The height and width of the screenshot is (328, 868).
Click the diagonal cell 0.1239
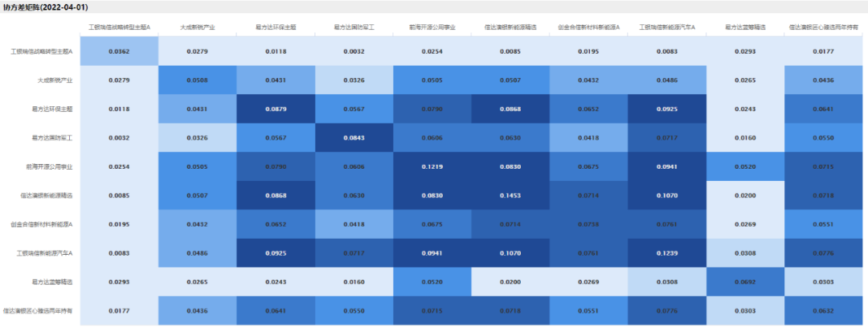tap(666, 252)
